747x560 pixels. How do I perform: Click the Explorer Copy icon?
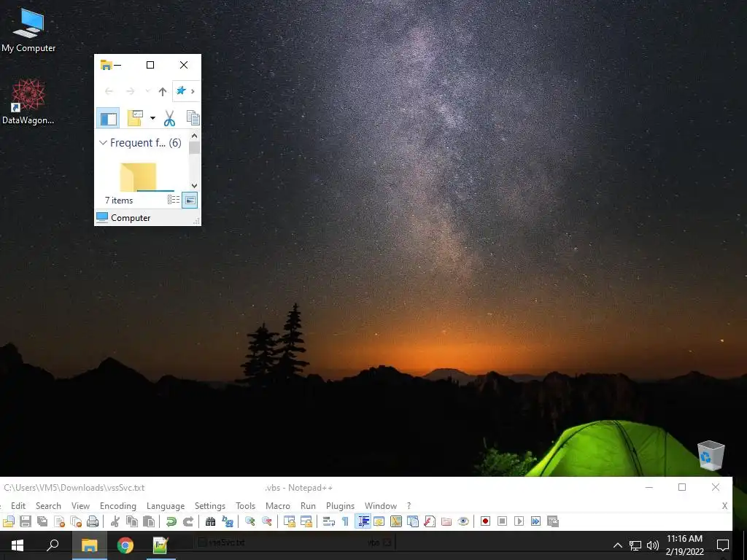[x=193, y=118]
